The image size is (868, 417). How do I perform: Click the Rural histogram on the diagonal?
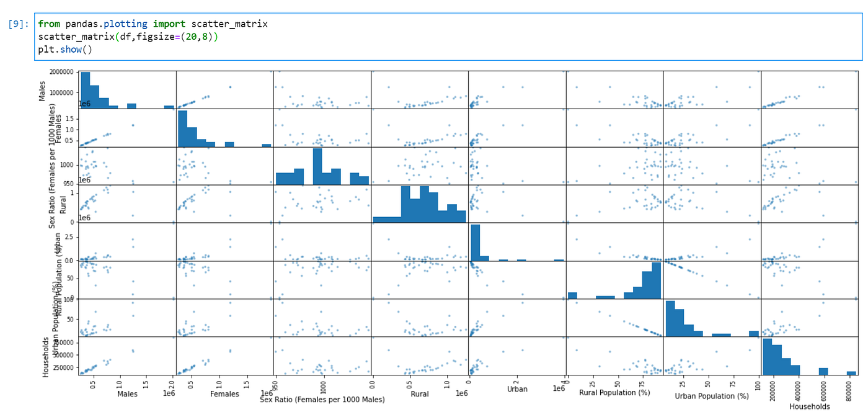tap(418, 204)
